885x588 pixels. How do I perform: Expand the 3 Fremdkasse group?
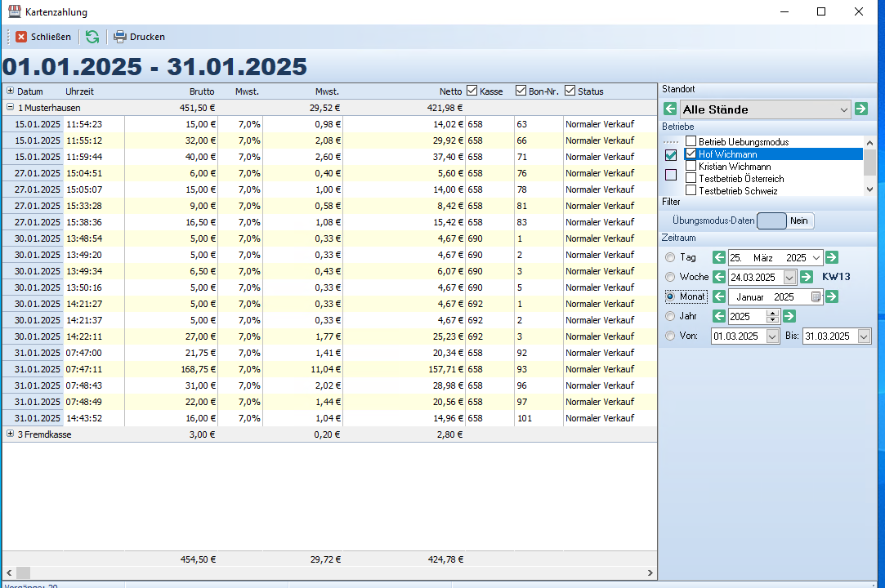tap(10, 434)
